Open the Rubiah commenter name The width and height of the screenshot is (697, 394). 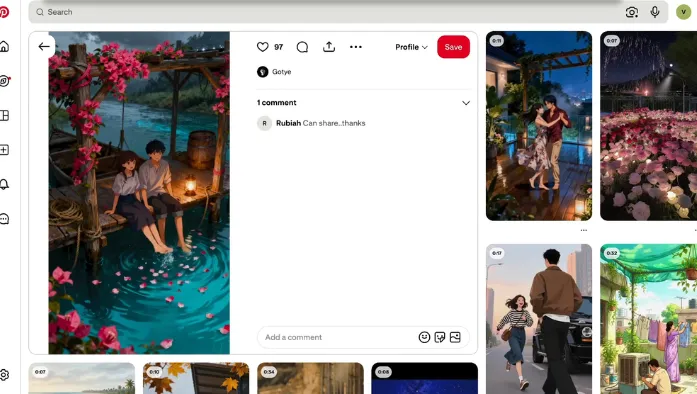pyautogui.click(x=288, y=123)
